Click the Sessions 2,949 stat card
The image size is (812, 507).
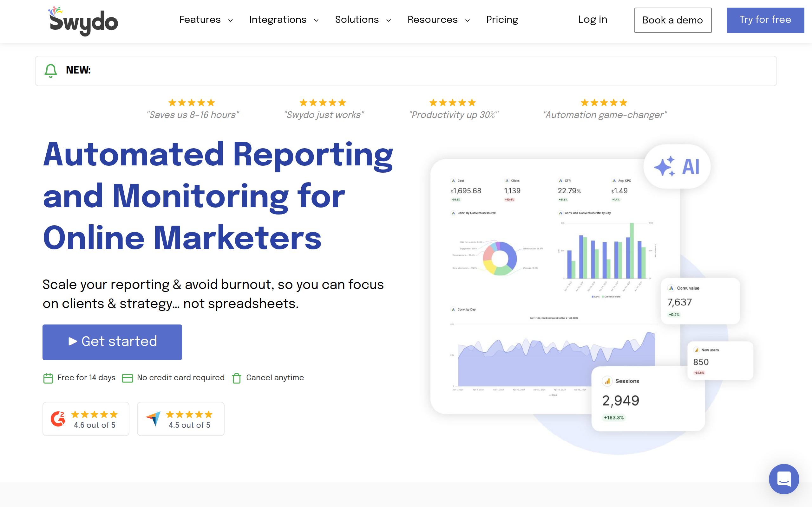coord(648,398)
